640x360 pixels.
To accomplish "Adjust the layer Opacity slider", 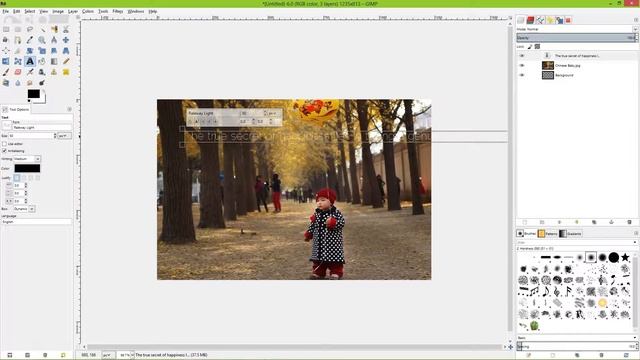I will click(577, 38).
